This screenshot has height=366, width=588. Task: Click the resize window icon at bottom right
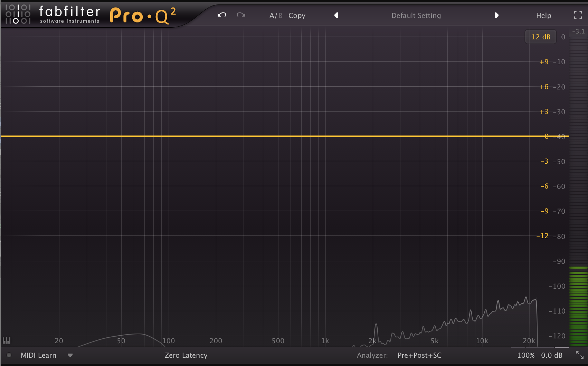click(x=579, y=355)
